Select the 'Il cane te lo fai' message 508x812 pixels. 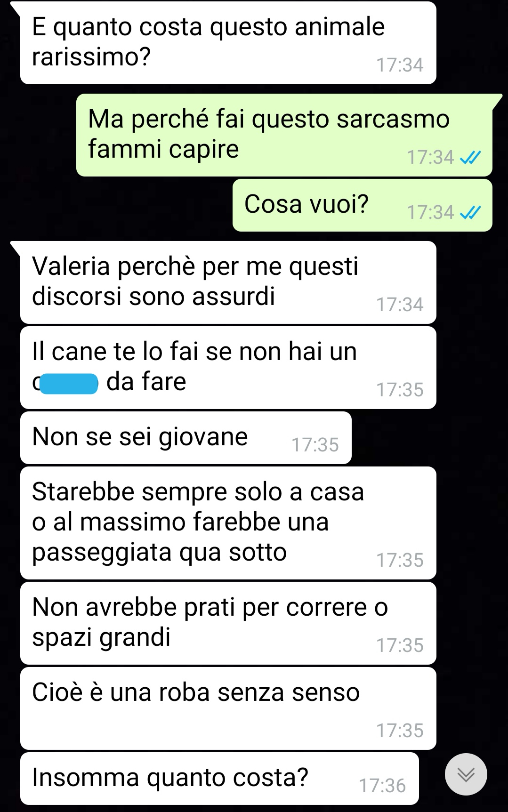click(228, 368)
